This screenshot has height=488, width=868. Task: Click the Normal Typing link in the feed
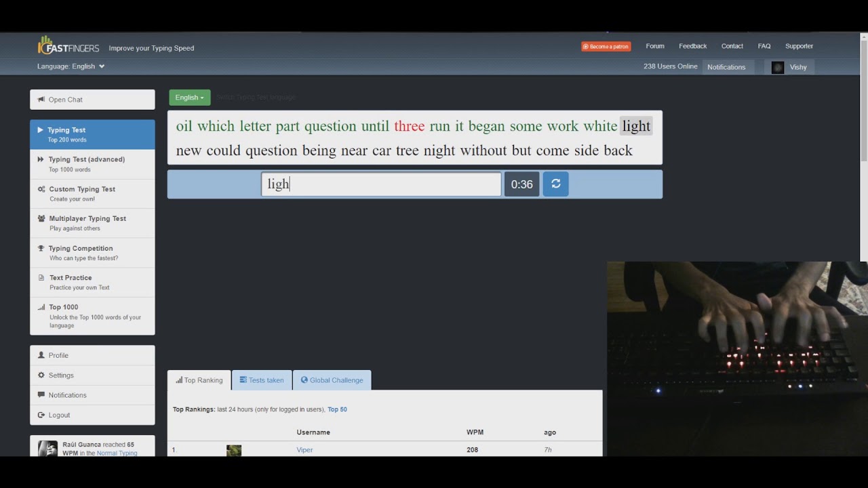117,453
